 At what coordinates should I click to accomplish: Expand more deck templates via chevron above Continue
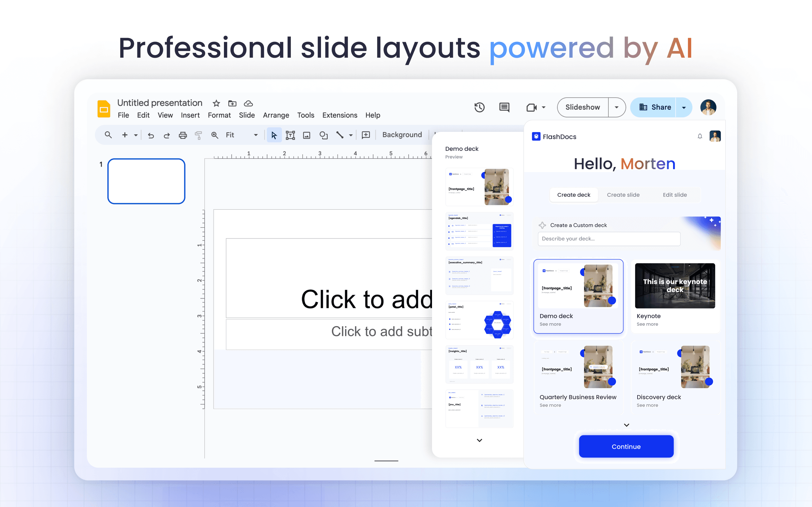pyautogui.click(x=626, y=425)
